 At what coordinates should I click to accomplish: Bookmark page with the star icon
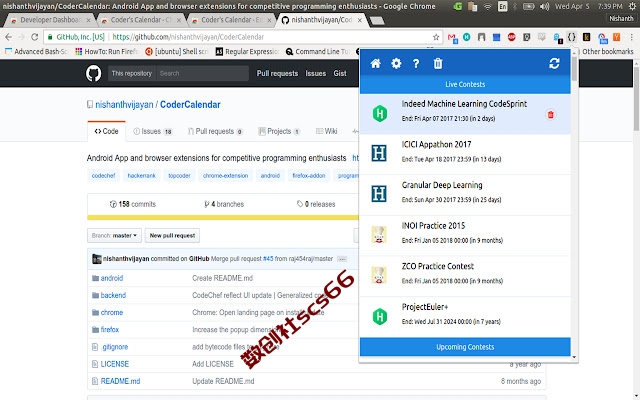coord(436,37)
